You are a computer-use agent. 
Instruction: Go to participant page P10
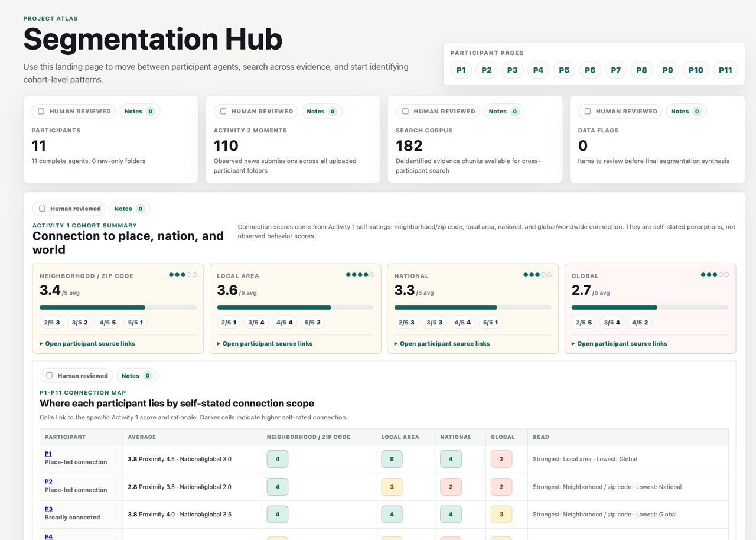coord(696,70)
